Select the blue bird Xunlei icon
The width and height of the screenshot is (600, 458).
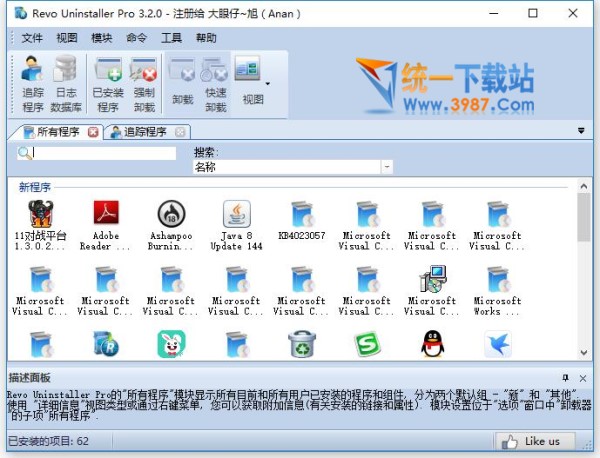(497, 344)
